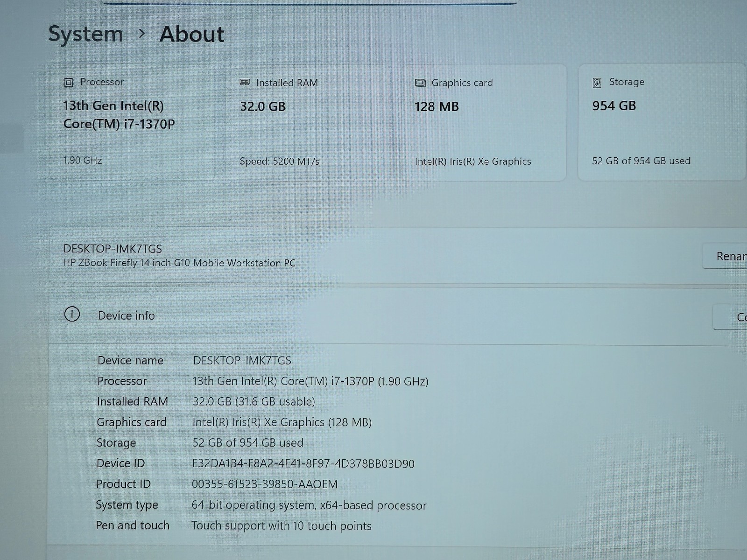The width and height of the screenshot is (747, 560).
Task: Open the Storage card showing 954 GB
Action: point(662,122)
